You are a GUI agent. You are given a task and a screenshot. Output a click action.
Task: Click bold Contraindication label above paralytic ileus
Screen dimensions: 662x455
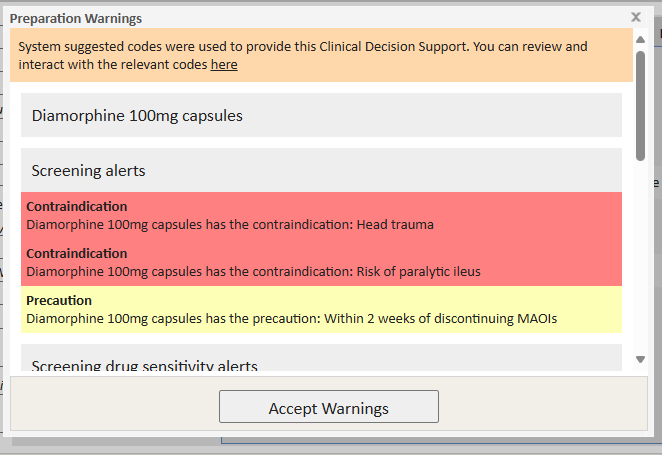click(77, 254)
